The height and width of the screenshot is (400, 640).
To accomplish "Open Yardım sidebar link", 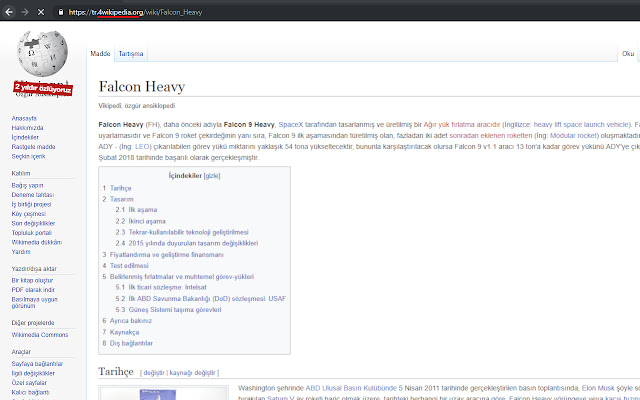I will point(21,252).
